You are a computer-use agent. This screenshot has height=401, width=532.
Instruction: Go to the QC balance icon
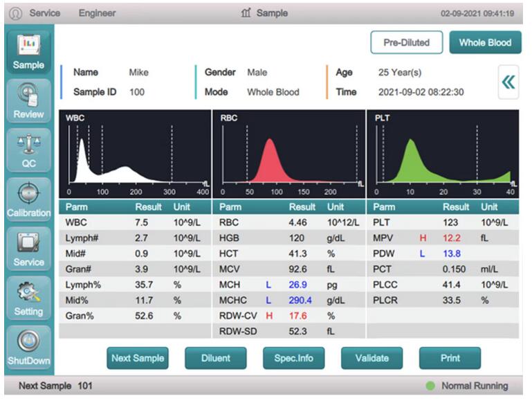[28, 148]
